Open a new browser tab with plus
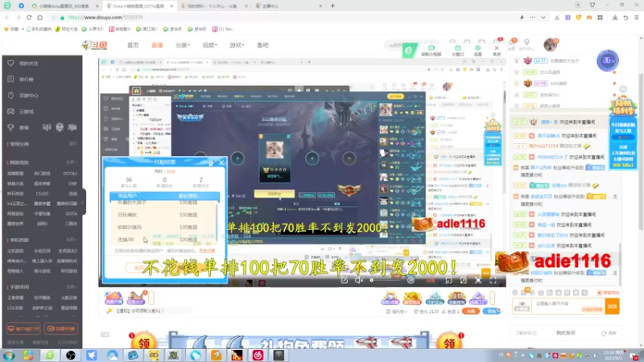The image size is (644, 362). (332, 6)
